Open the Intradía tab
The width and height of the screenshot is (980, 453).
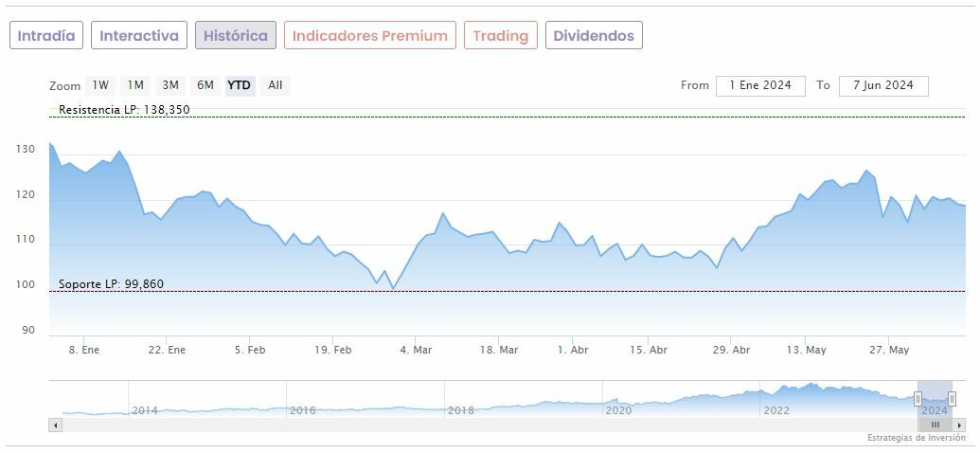[x=46, y=36]
